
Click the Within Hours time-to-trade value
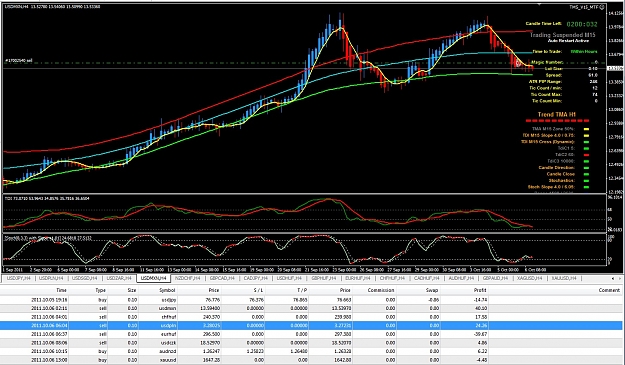pyautogui.click(x=584, y=51)
